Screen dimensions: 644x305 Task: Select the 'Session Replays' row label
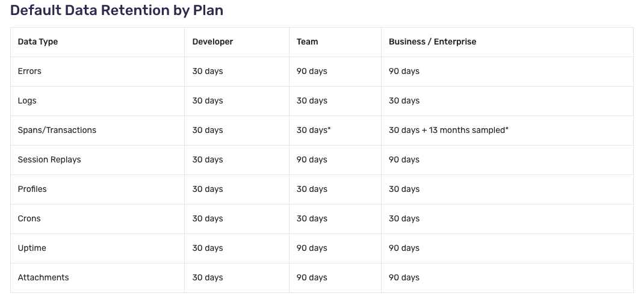(49, 159)
